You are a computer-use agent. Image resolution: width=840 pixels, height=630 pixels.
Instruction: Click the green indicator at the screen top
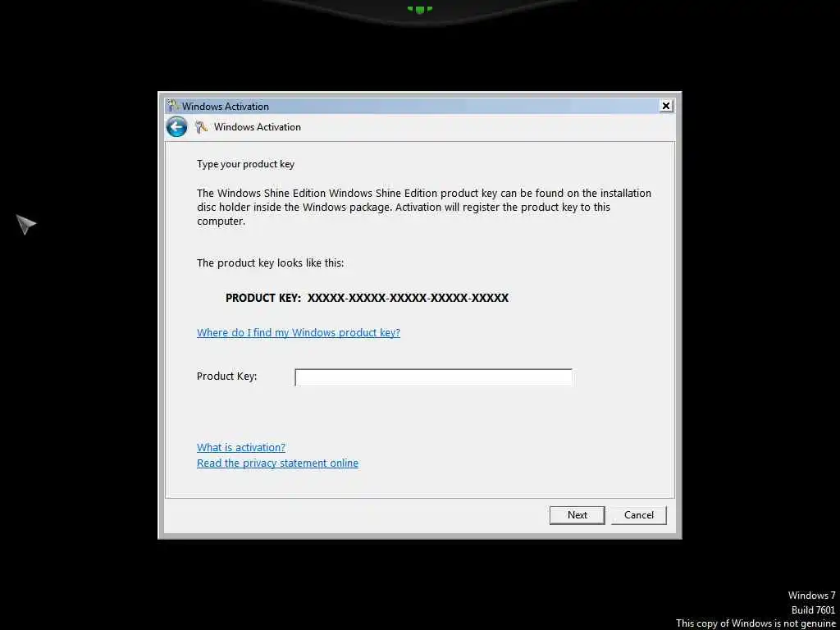coord(419,9)
